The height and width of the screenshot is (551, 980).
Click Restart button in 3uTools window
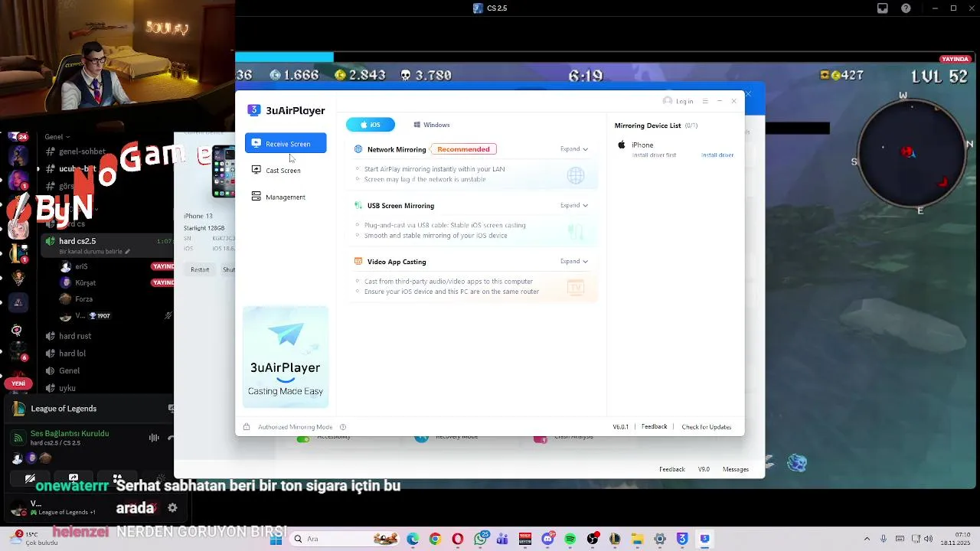[x=200, y=269]
